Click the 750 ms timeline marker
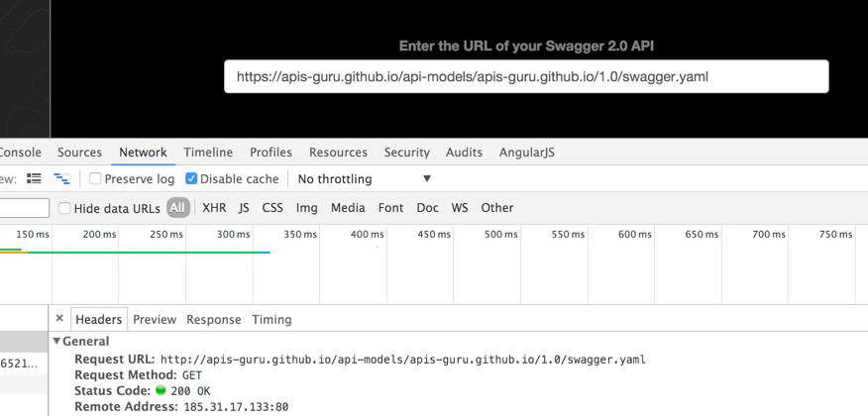Viewport: 868px width, 416px height. pos(836,235)
